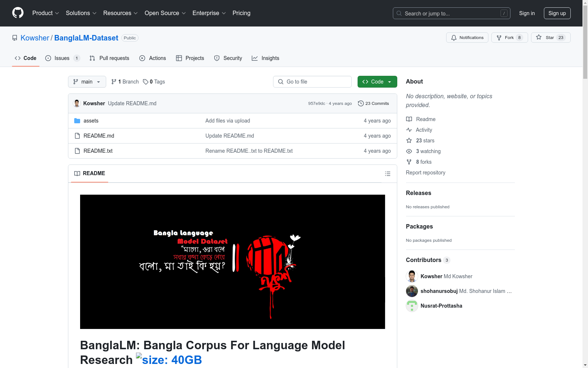This screenshot has height=368, width=588.
Task: Open the 'Add files via upload' commit message
Action: [228, 121]
